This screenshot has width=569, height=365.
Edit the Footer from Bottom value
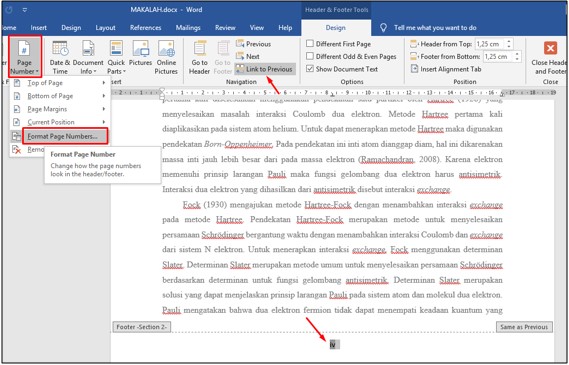[497, 56]
